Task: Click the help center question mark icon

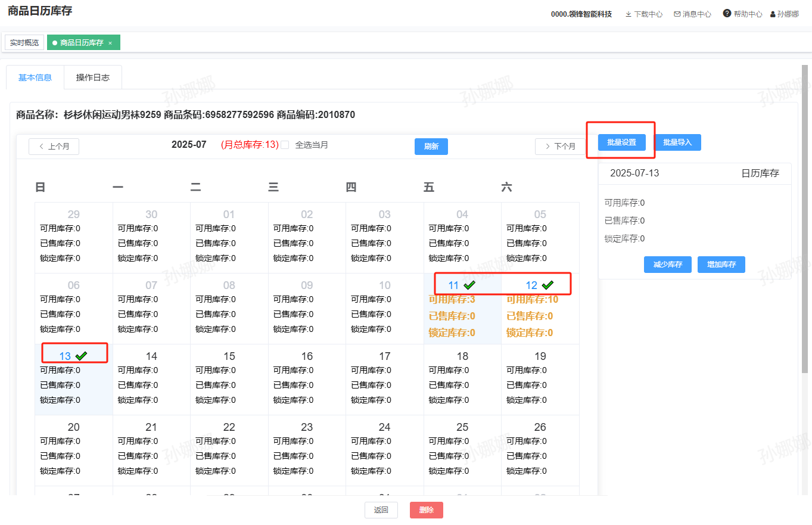Action: tap(727, 14)
